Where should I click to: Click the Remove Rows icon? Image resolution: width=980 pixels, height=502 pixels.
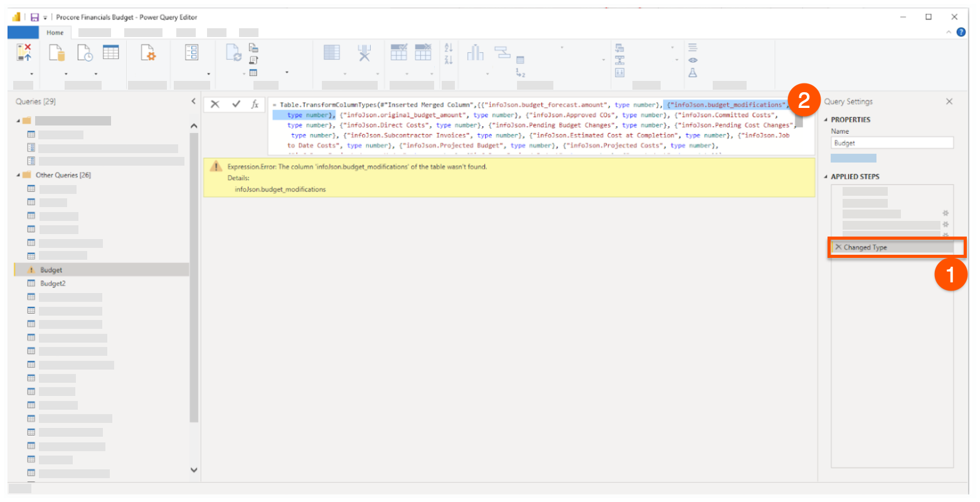coord(423,52)
